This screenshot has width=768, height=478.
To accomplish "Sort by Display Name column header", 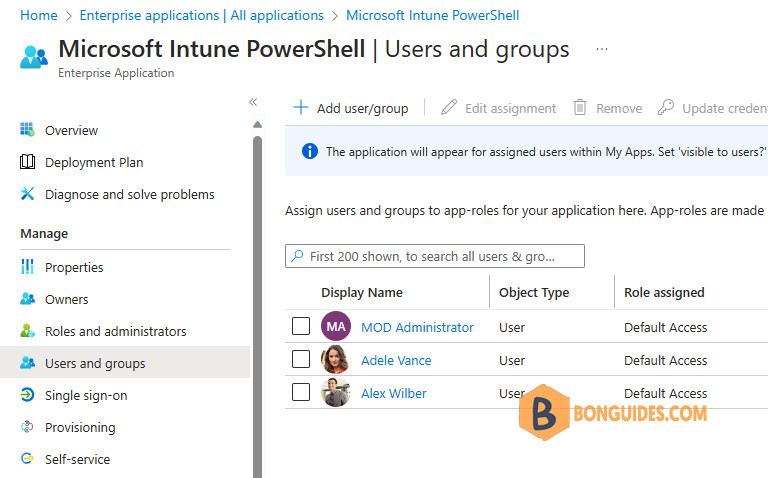I will [361, 292].
